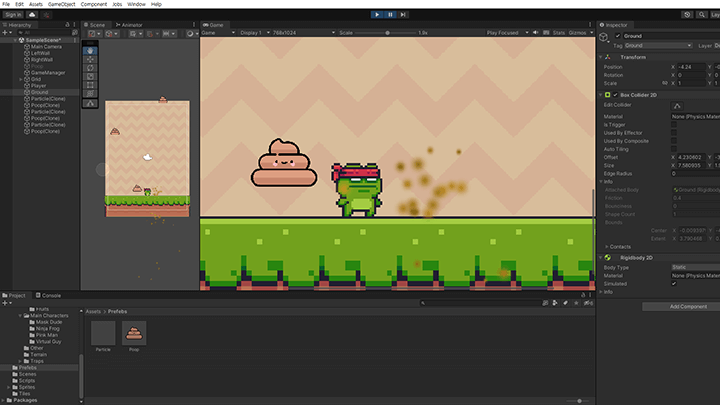The width and height of the screenshot is (720, 405).
Task: Click the Project hidden packages visibility icon
Action: pos(588,303)
